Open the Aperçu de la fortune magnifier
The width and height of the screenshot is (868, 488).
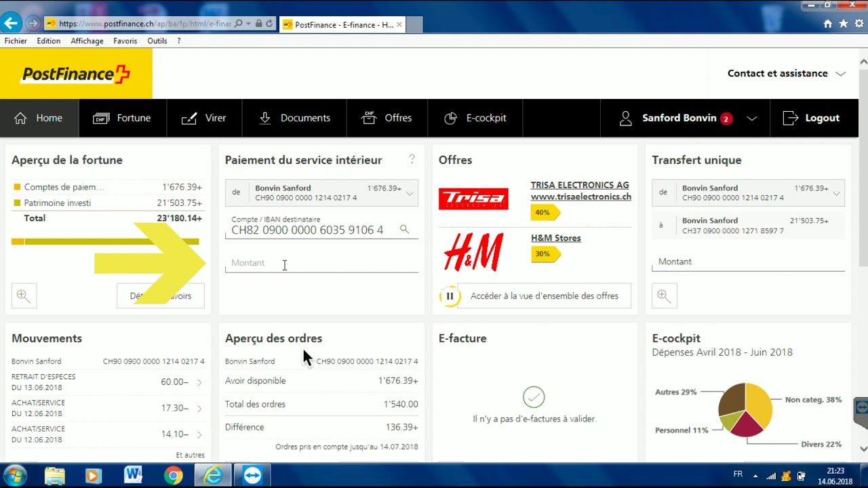pyautogui.click(x=23, y=296)
